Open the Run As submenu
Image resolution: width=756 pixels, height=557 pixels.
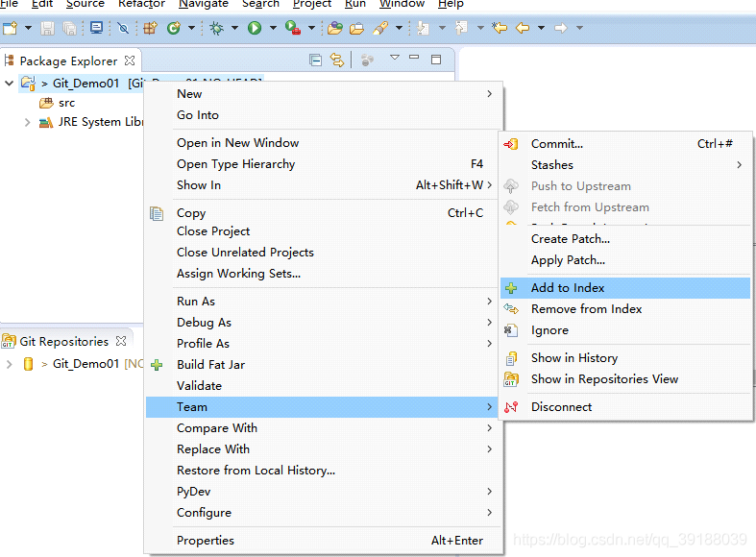324,302
